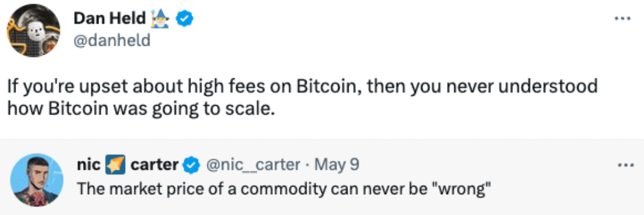Open the May 9 timestamp link
Screen dimensions: 644x215
337,165
